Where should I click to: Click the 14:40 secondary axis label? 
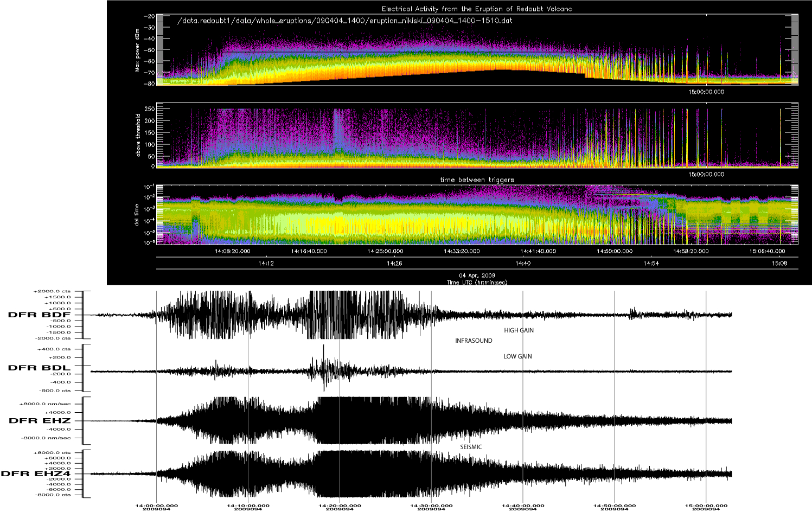pyautogui.click(x=523, y=263)
